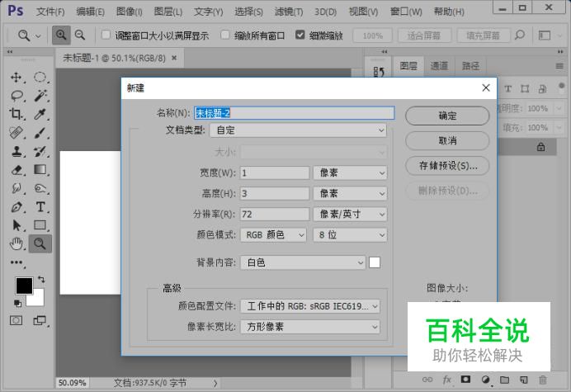Open the 图像(I) menu
Image resolution: width=571 pixels, height=392 pixels.
coord(129,12)
